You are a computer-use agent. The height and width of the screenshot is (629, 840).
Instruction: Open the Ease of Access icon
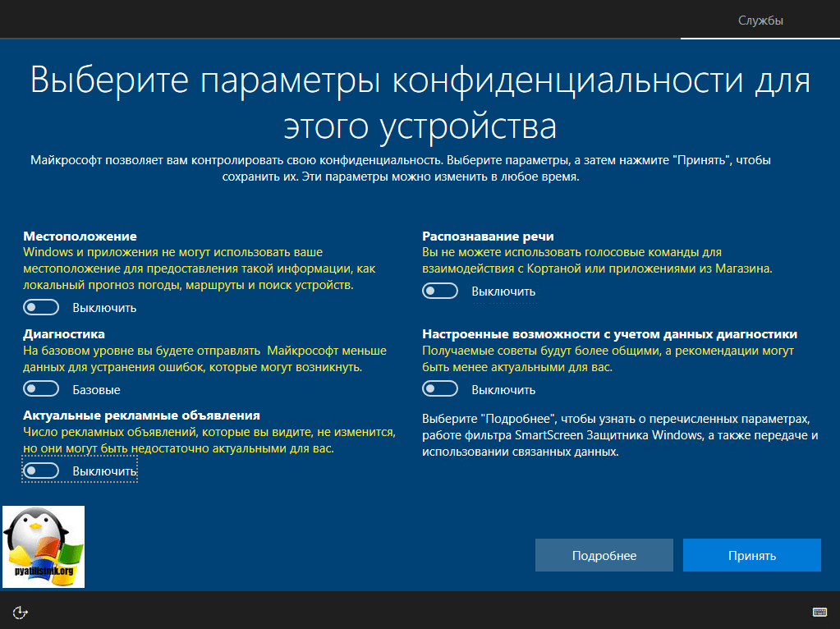[x=21, y=611]
